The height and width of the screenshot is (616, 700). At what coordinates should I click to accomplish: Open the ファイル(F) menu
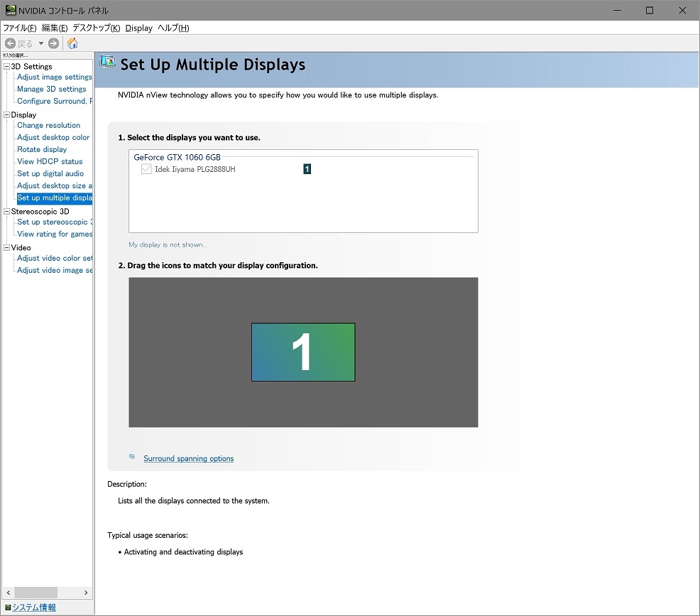(x=20, y=28)
